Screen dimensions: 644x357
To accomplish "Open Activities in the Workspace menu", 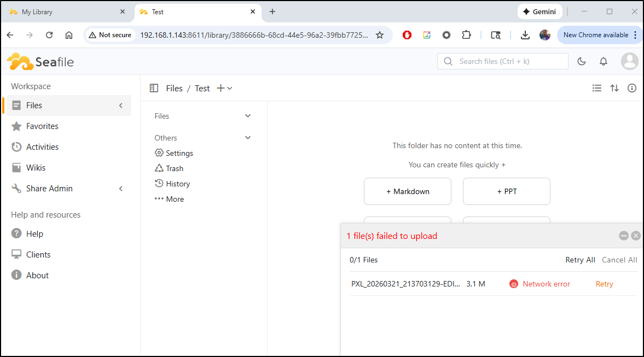I will coord(42,147).
